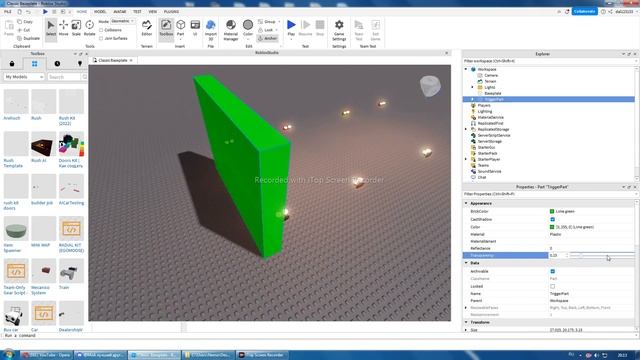The image size is (640, 360).
Task: Click the Windows Start button
Action: 9,354
